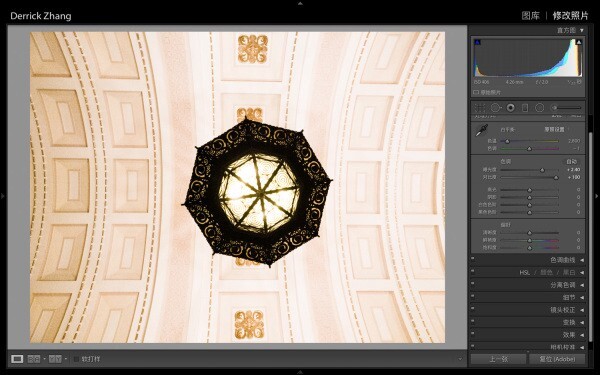Viewport: 600px width, 375px height.
Task: Select the red eye correction tool
Action: (x=510, y=108)
